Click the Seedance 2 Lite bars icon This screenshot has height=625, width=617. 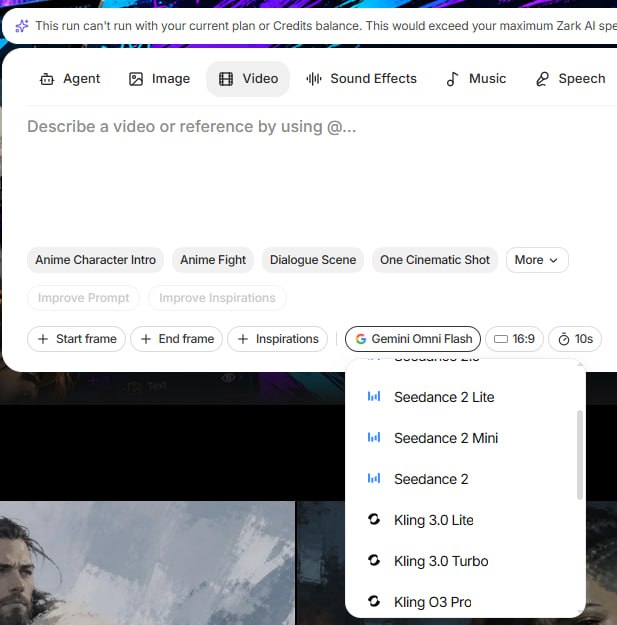coord(374,396)
